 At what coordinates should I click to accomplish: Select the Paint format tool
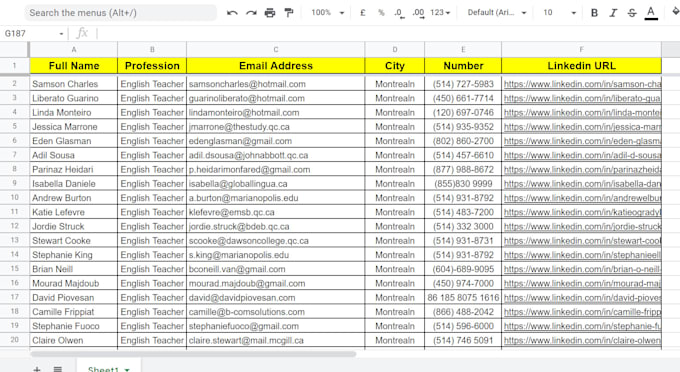pyautogui.click(x=289, y=13)
